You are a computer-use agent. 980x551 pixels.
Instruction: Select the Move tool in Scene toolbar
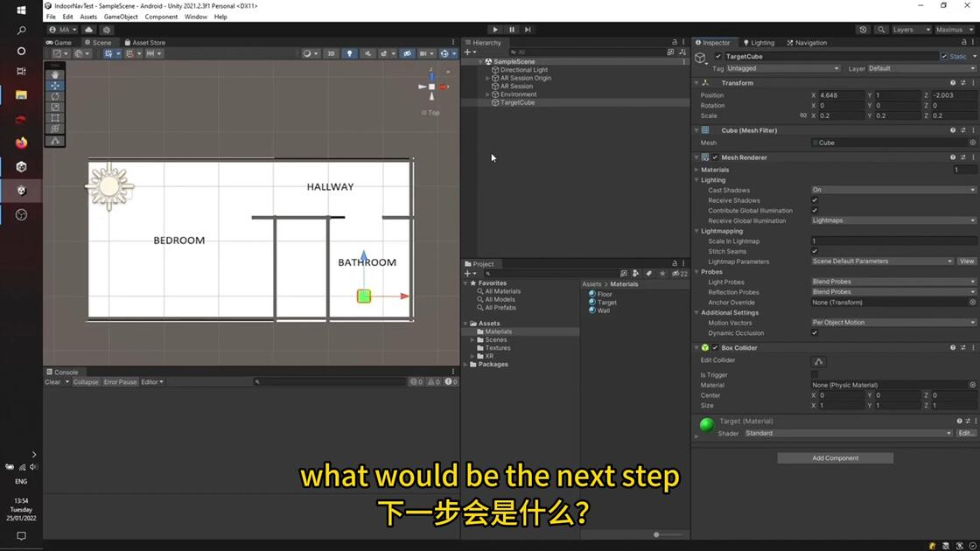coord(55,86)
